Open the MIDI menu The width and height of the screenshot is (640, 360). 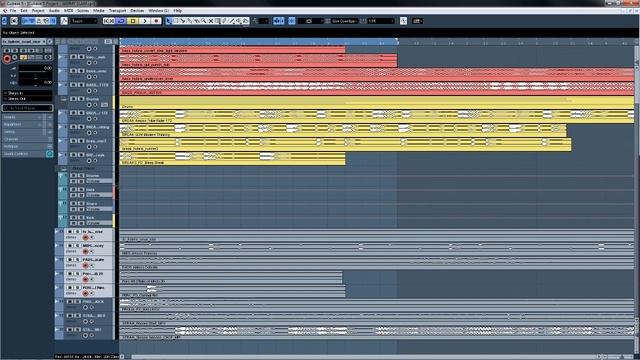pos(68,11)
